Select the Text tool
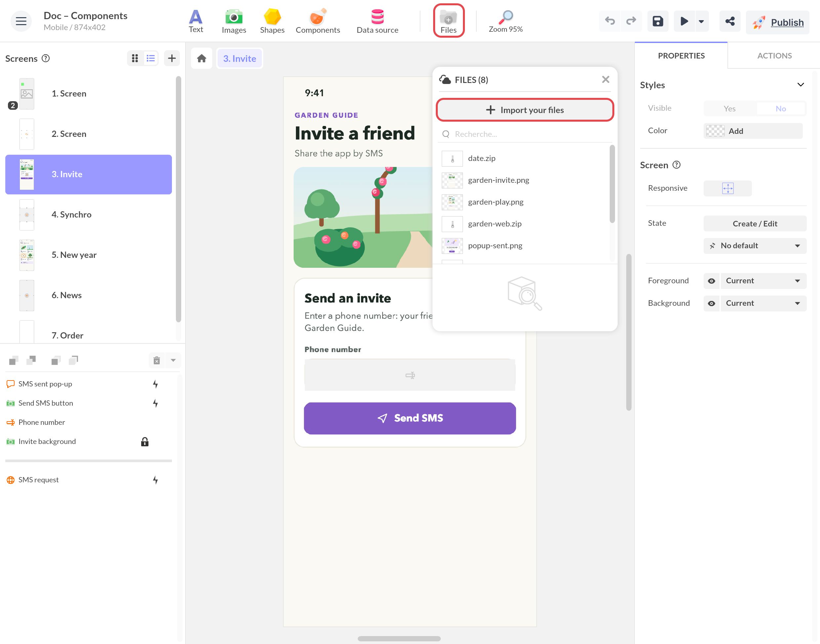Viewport: 820px width, 644px height. [x=196, y=21]
